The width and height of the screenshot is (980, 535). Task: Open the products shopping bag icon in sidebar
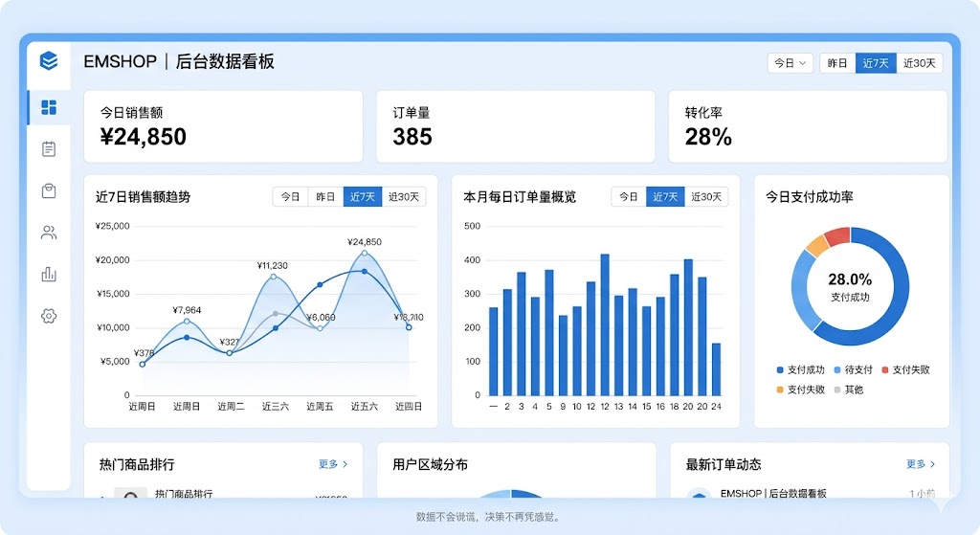coord(49,190)
